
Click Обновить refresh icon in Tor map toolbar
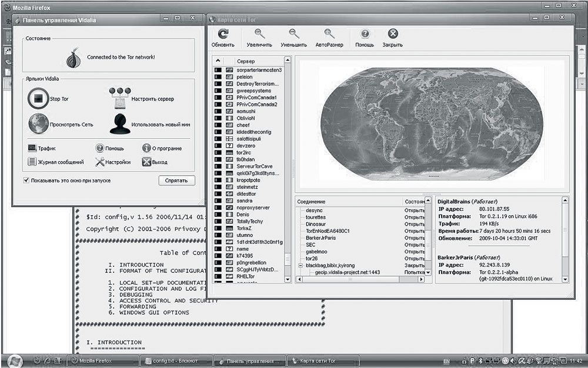point(223,35)
